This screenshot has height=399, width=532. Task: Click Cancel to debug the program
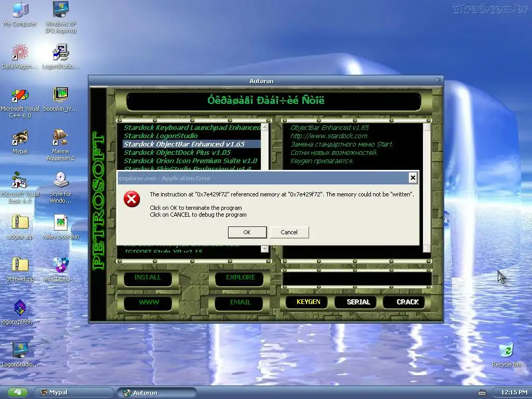click(289, 232)
